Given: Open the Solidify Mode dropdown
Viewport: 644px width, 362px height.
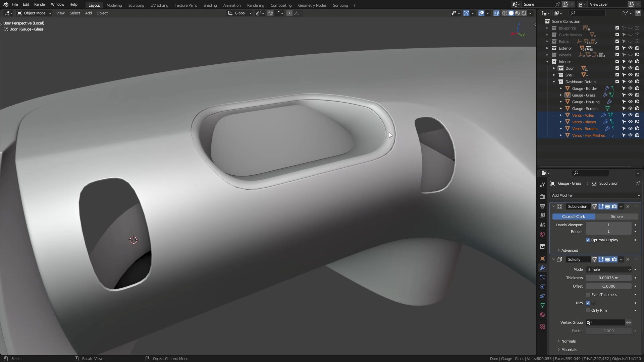Looking at the screenshot, I should 609,269.
